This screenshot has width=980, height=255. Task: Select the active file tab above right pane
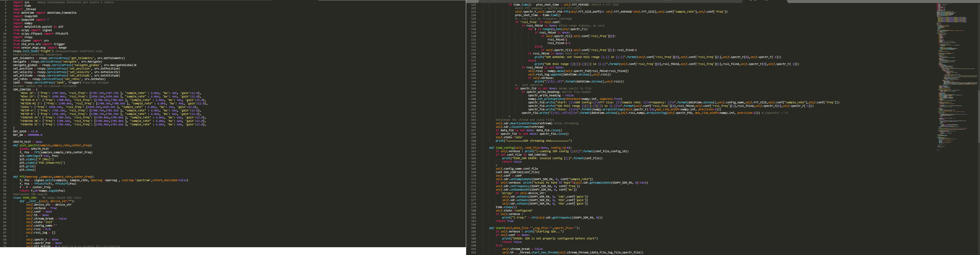pos(765,1)
